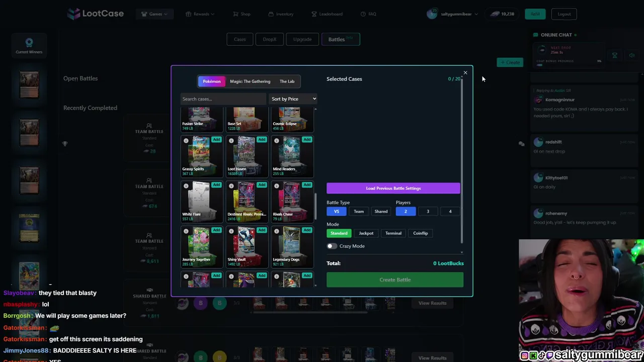Click the info icon on Legendary Dogs case
Viewport: 644px width, 362px height.
pos(277,231)
